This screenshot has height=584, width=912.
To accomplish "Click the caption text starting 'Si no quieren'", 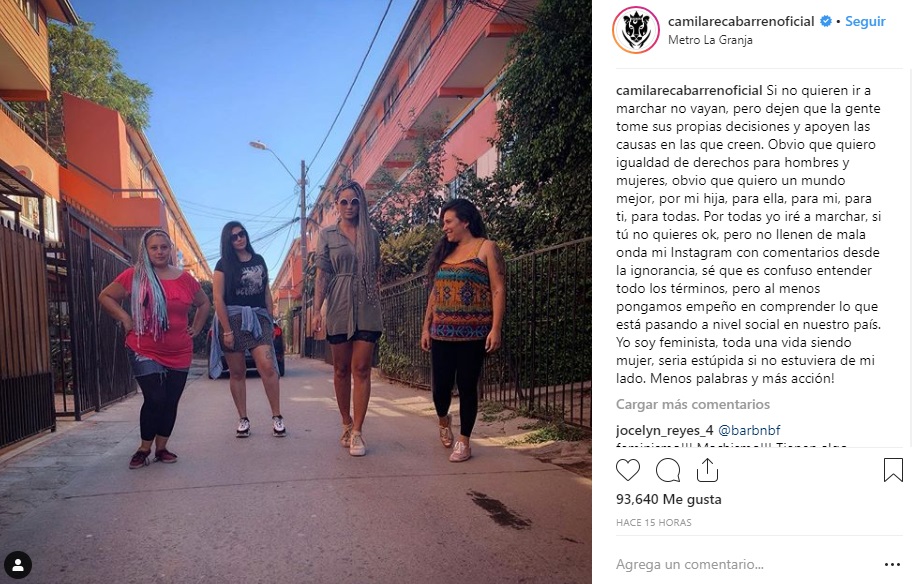I will coord(749,234).
